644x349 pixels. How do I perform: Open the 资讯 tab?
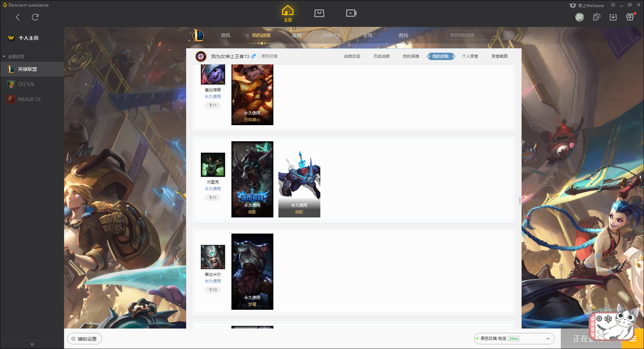click(225, 35)
